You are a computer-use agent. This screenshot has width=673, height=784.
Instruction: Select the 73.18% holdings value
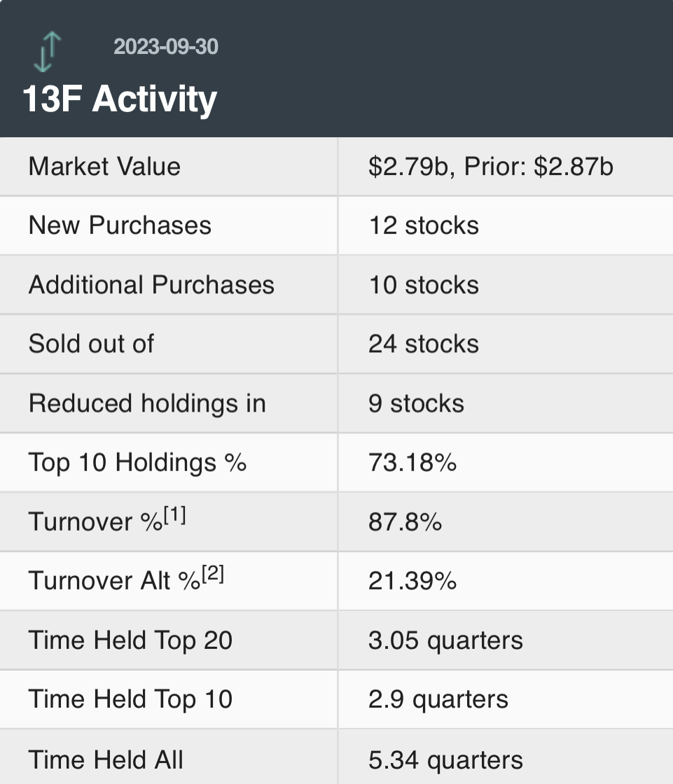click(x=412, y=462)
